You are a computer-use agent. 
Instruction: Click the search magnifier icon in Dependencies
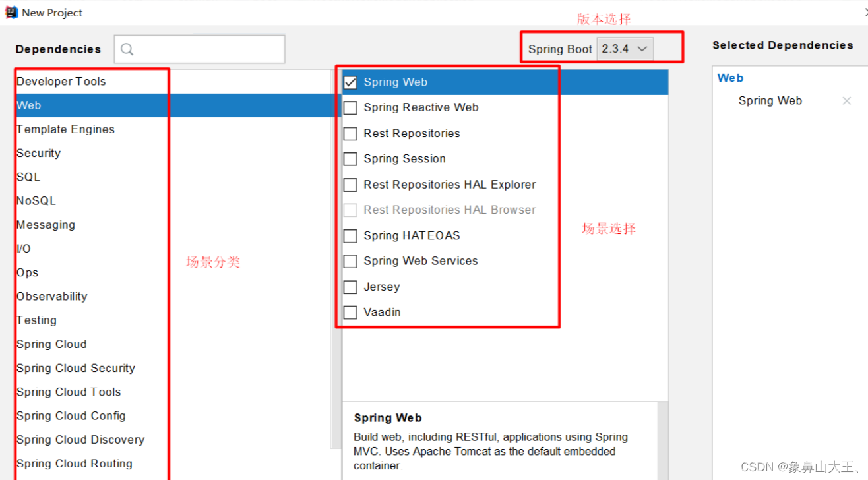click(127, 49)
